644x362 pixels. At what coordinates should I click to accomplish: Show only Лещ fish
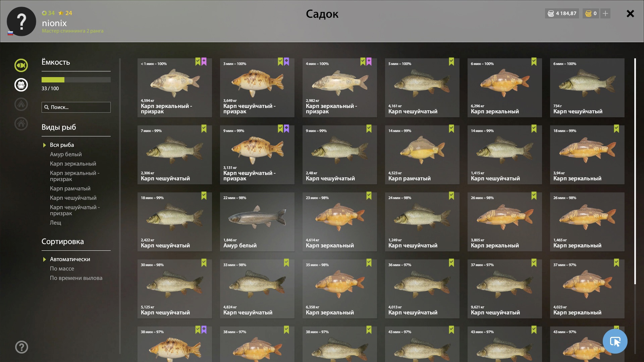tap(56, 223)
